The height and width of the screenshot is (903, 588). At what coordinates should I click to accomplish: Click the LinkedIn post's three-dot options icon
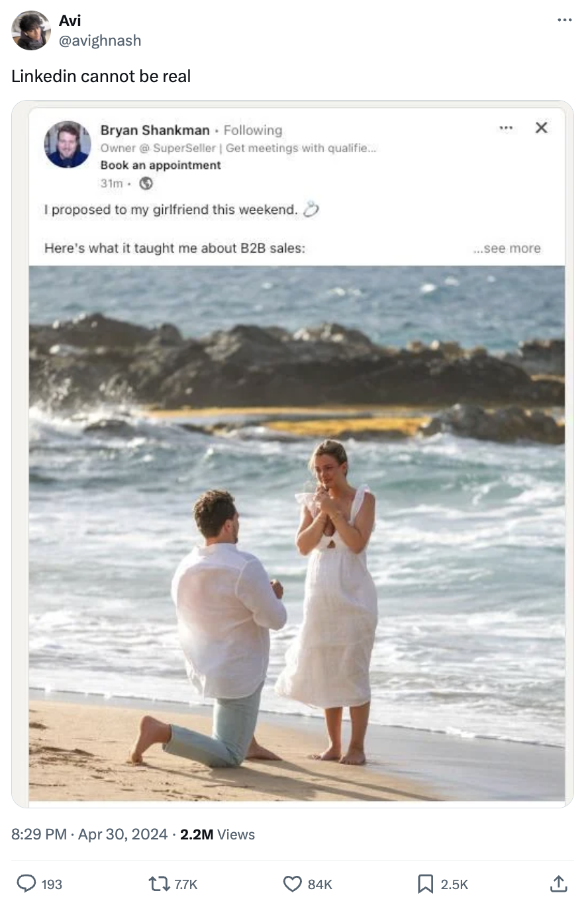click(x=507, y=127)
